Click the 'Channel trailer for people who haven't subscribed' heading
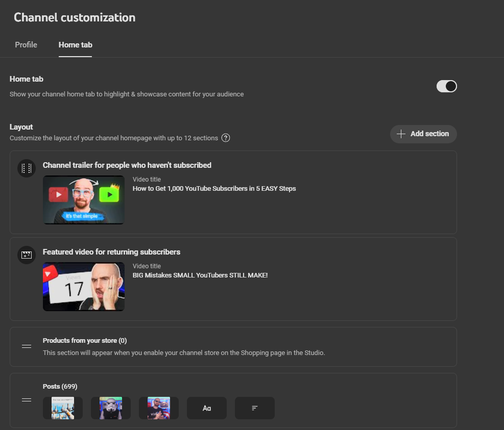 (127, 165)
